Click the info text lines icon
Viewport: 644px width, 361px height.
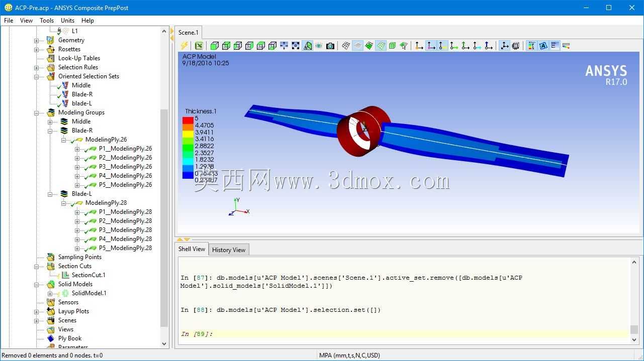click(555, 46)
